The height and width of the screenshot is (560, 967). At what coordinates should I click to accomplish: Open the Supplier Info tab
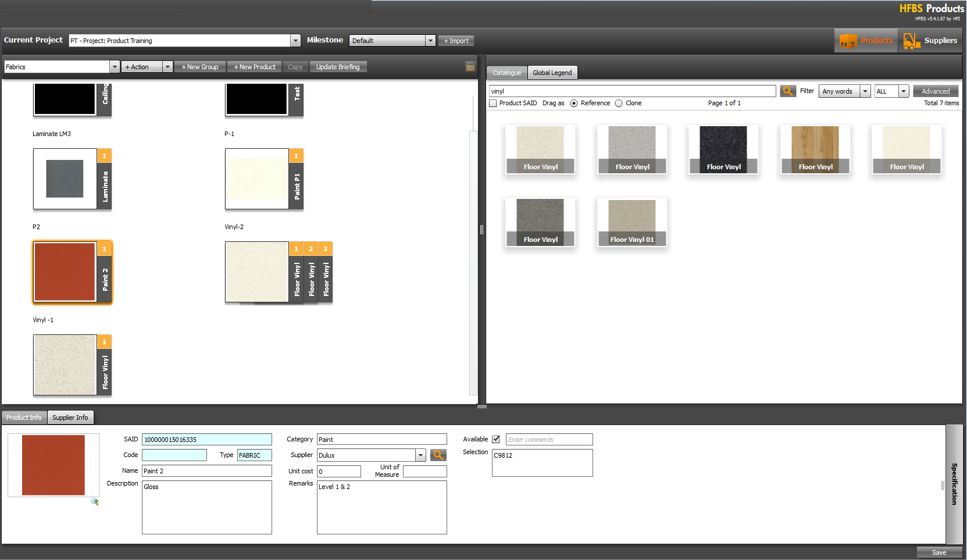click(70, 418)
